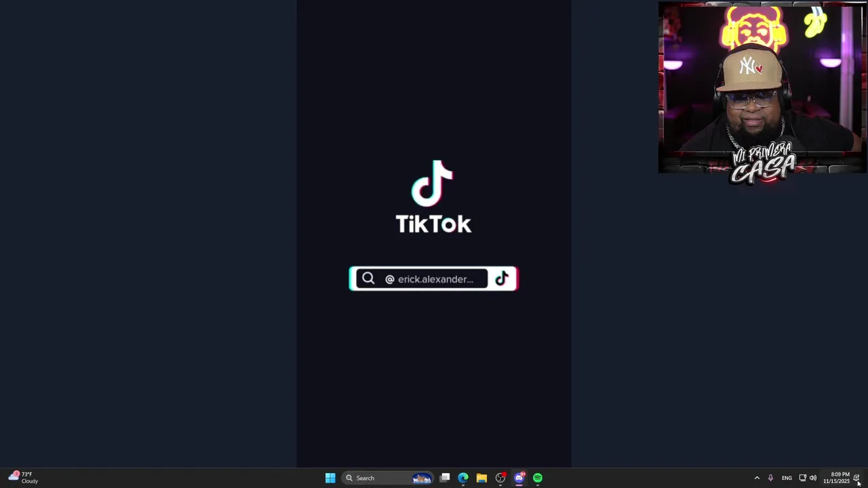Click the magnifier in the TikTok search bar
868x488 pixels.
point(368,279)
